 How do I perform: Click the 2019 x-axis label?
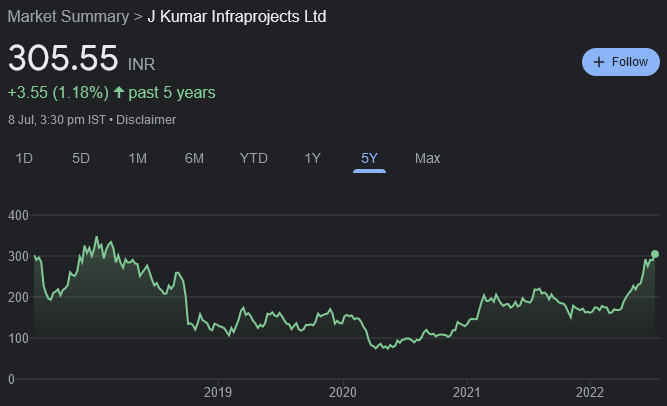[x=218, y=393]
